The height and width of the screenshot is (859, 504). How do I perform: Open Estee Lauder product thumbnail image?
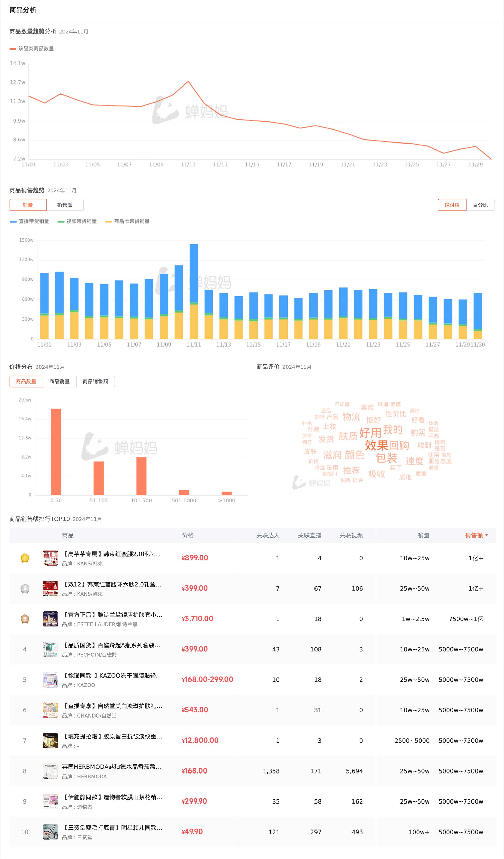pos(50,619)
